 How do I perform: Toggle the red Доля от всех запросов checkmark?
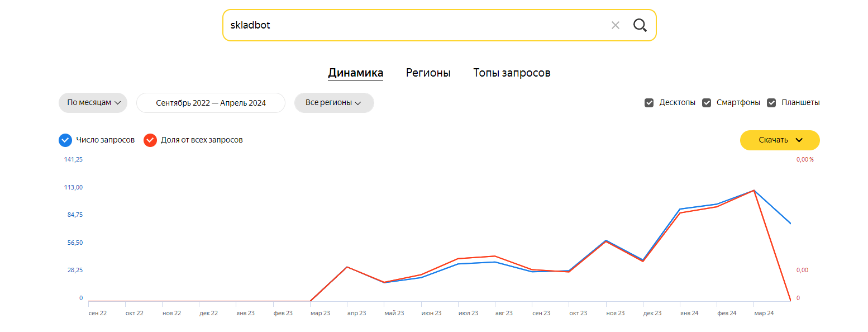tap(150, 140)
